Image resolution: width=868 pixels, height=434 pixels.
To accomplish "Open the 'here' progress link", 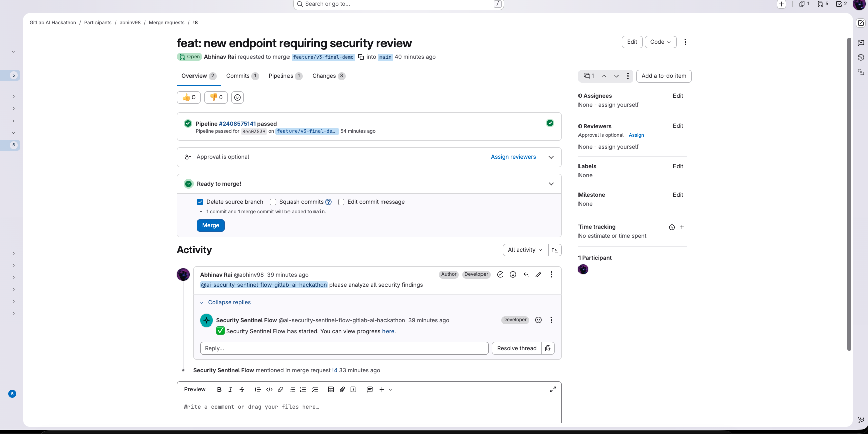I will 388,331.
